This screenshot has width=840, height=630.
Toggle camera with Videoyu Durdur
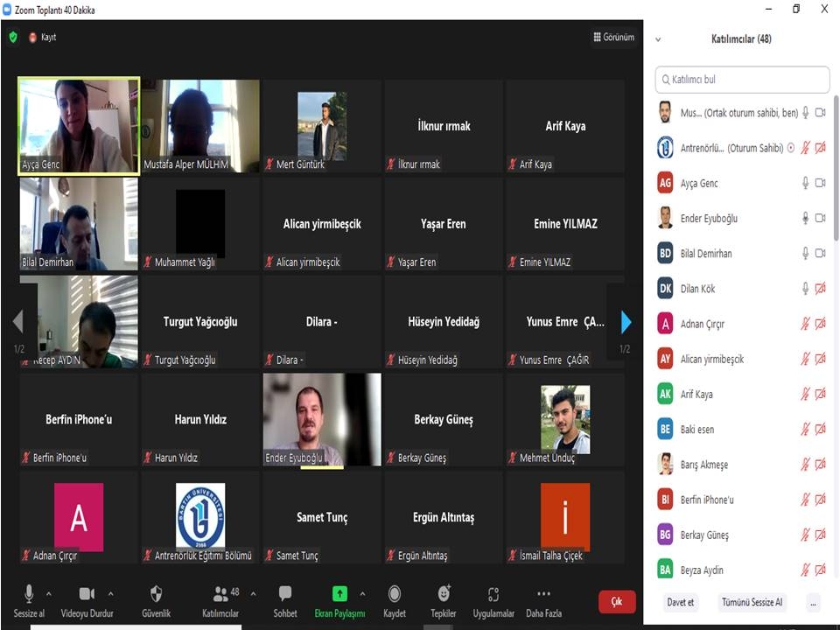pyautogui.click(x=87, y=594)
